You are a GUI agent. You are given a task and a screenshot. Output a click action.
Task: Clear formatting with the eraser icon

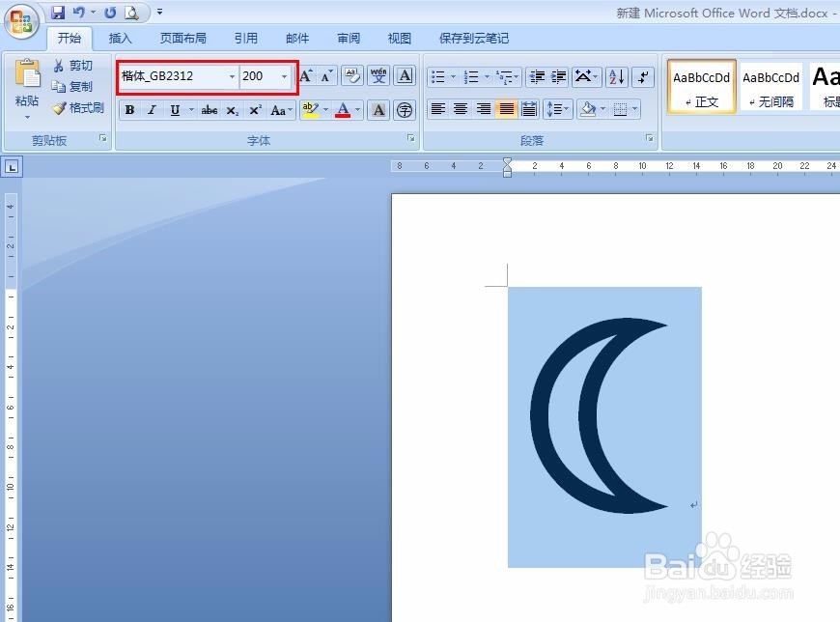pyautogui.click(x=352, y=75)
